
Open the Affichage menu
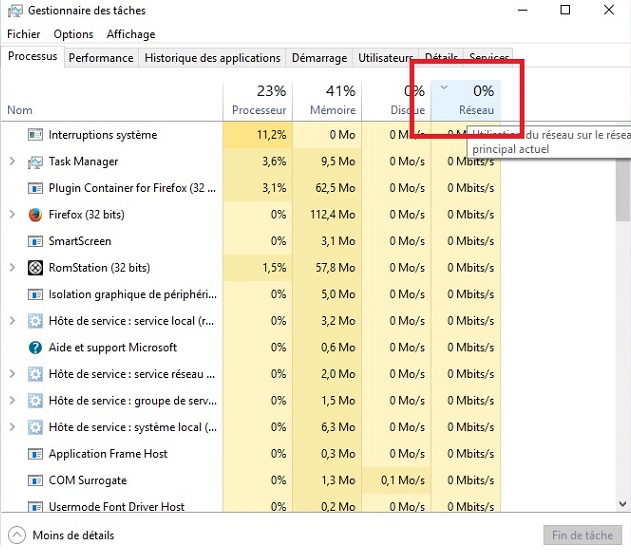click(x=131, y=34)
